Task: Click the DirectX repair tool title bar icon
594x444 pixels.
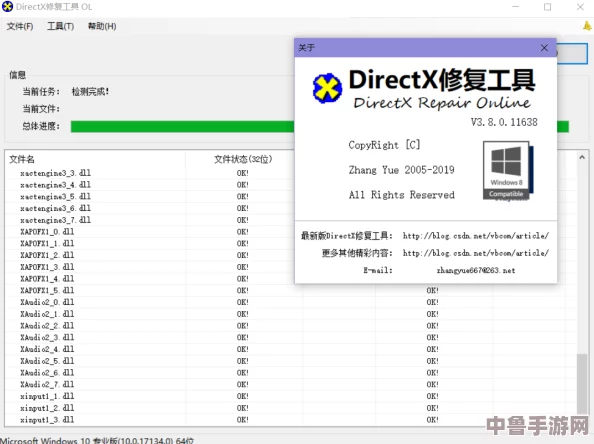Action: coord(7,6)
